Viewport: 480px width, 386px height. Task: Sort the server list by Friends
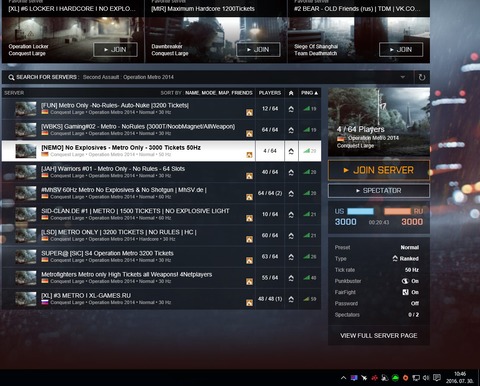(242, 93)
